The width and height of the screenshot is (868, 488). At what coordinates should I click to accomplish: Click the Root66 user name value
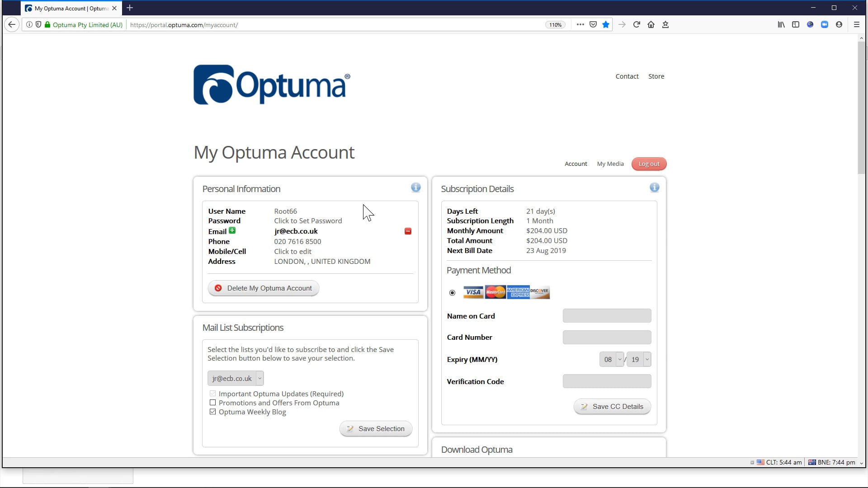(x=285, y=211)
